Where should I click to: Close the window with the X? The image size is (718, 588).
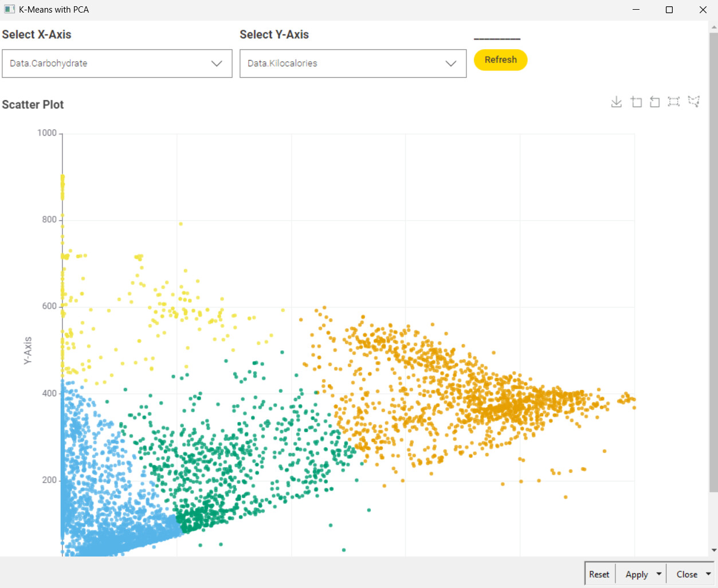(703, 10)
